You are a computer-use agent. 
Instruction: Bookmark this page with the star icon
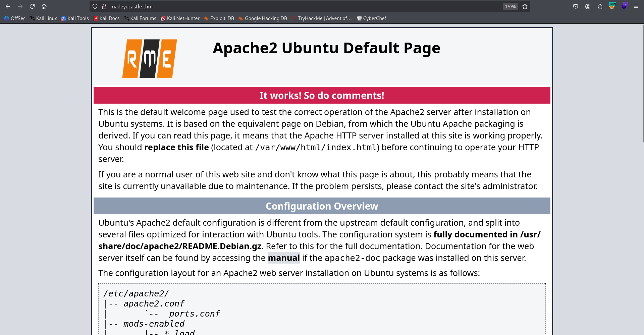tap(525, 6)
